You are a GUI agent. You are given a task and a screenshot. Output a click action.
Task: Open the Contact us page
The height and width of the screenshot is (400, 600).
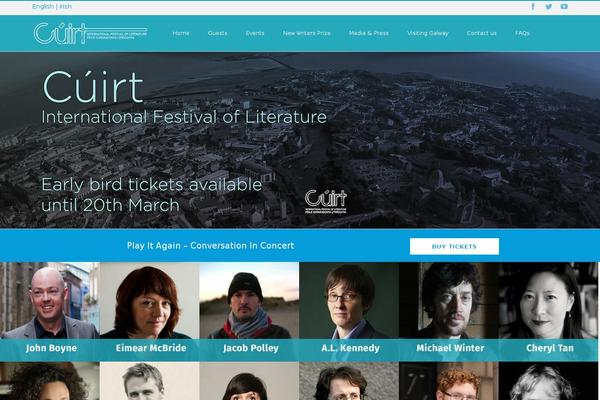click(x=481, y=33)
